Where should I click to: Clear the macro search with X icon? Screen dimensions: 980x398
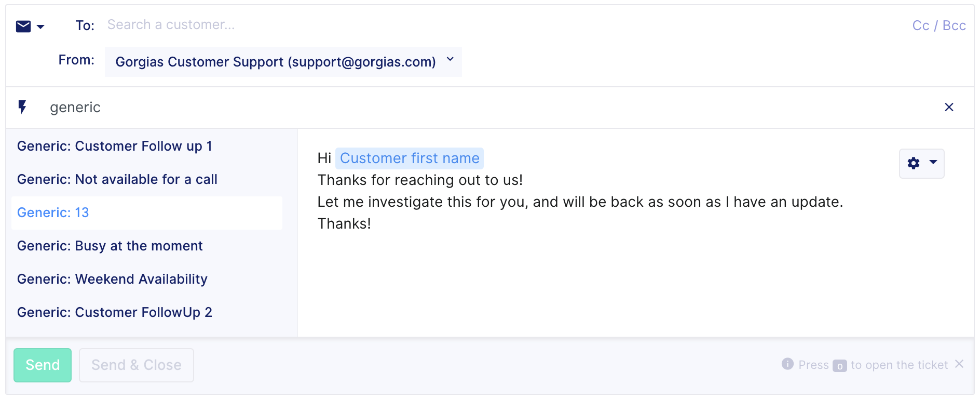point(949,107)
